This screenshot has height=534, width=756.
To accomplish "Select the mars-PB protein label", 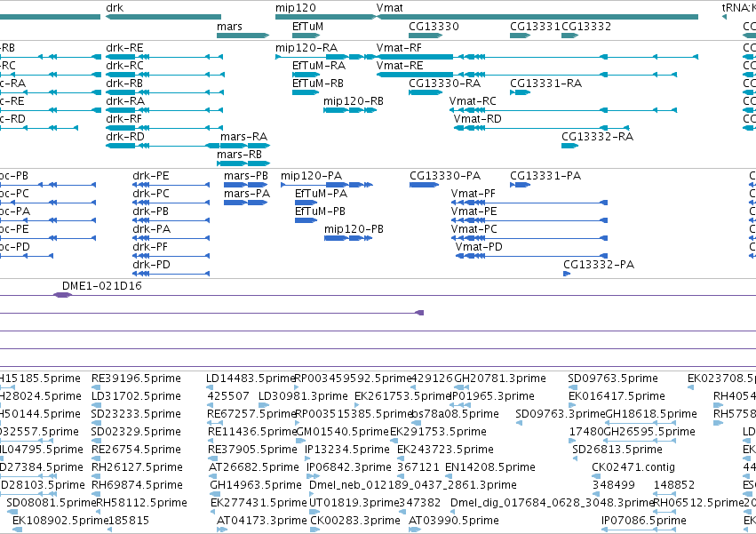I will pos(246,176).
